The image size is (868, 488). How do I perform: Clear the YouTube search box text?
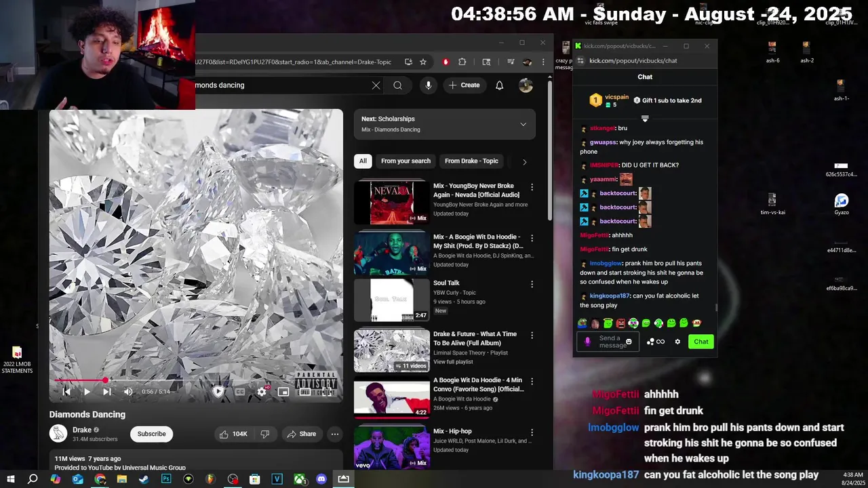(376, 85)
